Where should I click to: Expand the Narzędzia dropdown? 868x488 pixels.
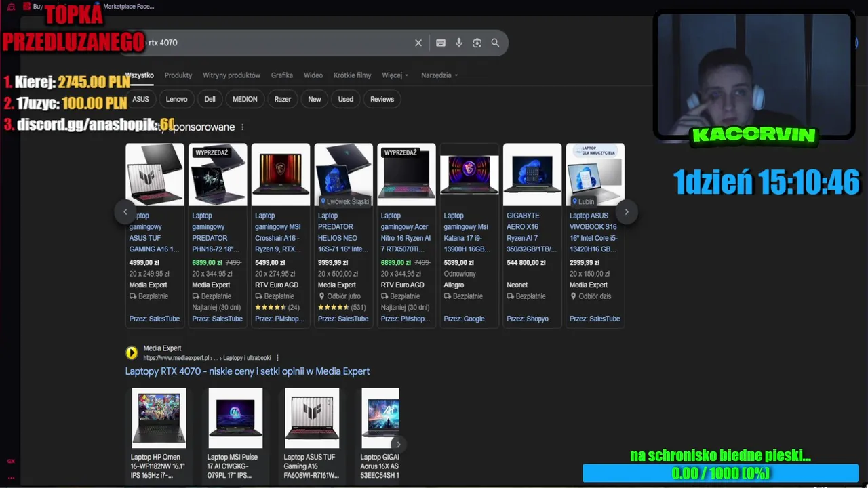tap(439, 75)
